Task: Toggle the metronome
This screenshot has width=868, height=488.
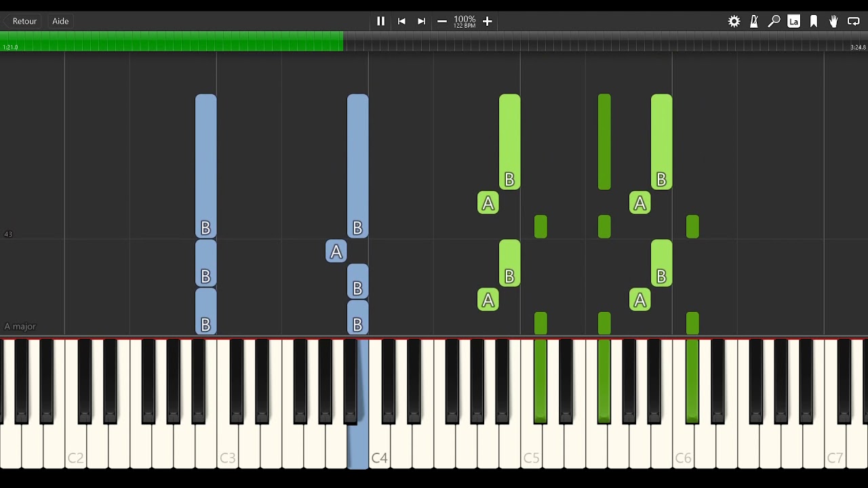Action: (x=754, y=21)
